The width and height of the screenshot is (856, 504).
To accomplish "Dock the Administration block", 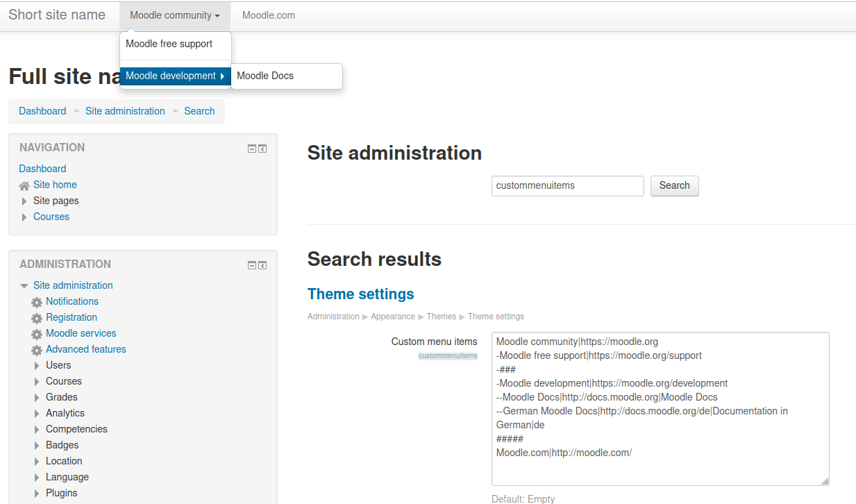I will click(262, 265).
